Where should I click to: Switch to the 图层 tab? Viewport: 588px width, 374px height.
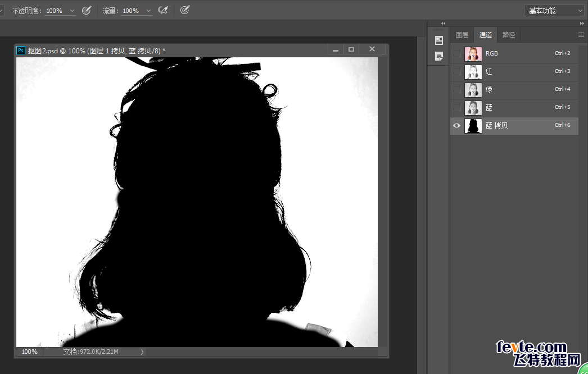coord(462,35)
